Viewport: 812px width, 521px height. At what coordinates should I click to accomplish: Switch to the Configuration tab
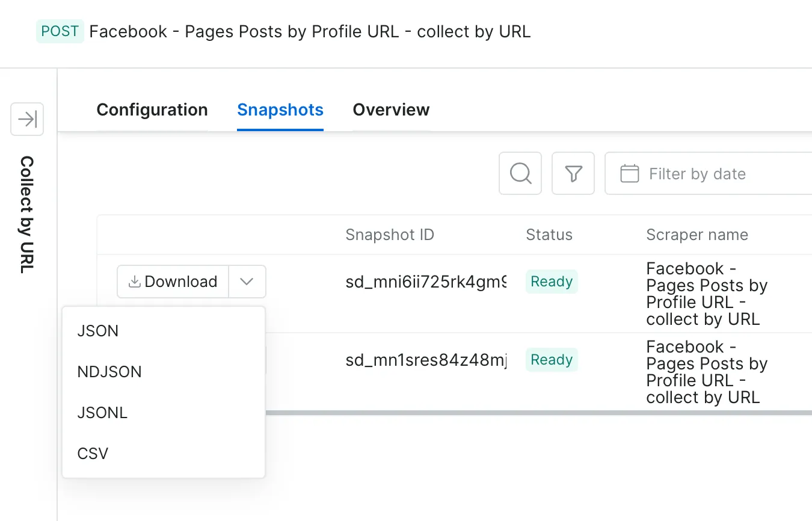pos(152,110)
